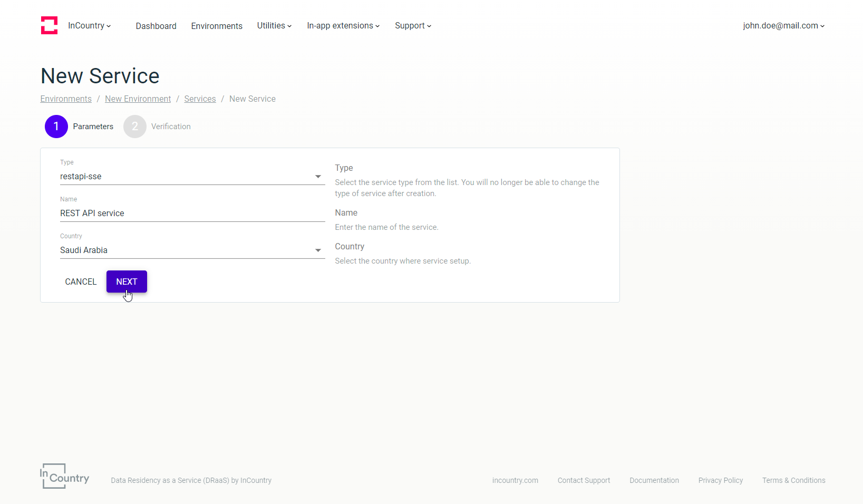Focus the Name field containing REST API service
The image size is (863, 504).
point(191,214)
